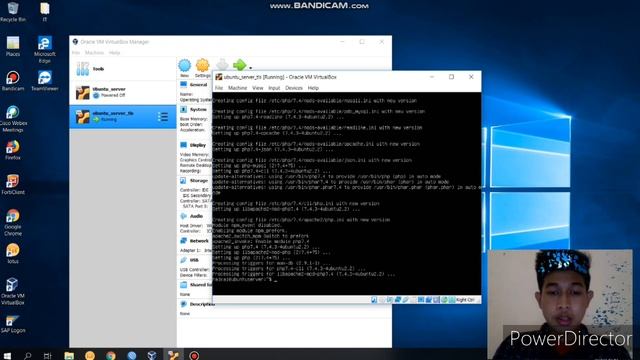Open Recycle Bin on the desktop
The width and height of the screenshot is (640, 360).
pos(13,12)
